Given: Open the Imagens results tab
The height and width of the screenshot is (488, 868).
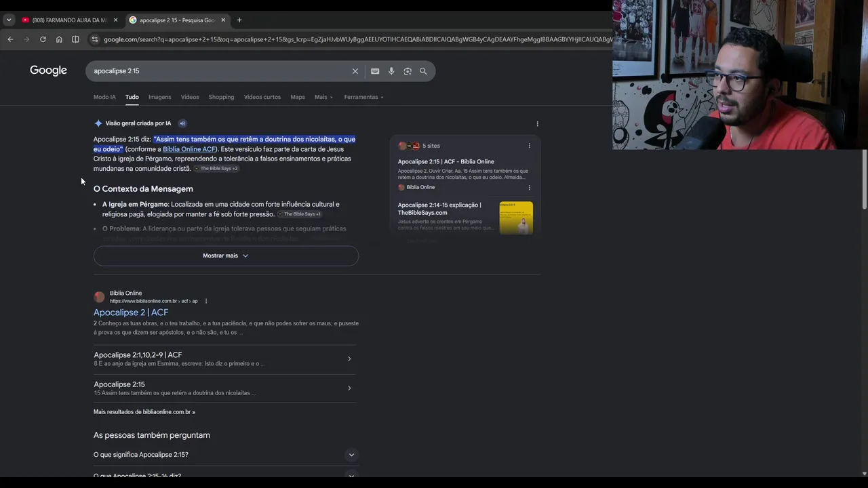Looking at the screenshot, I should click(x=160, y=97).
